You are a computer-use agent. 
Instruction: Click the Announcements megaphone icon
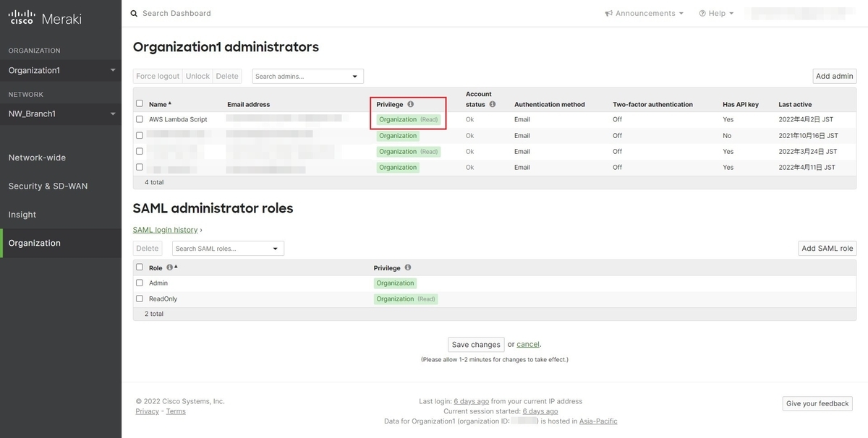[x=609, y=13]
